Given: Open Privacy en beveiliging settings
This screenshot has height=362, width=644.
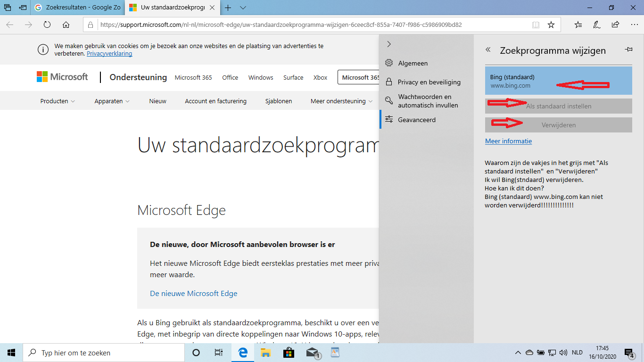Looking at the screenshot, I should (x=426, y=82).
